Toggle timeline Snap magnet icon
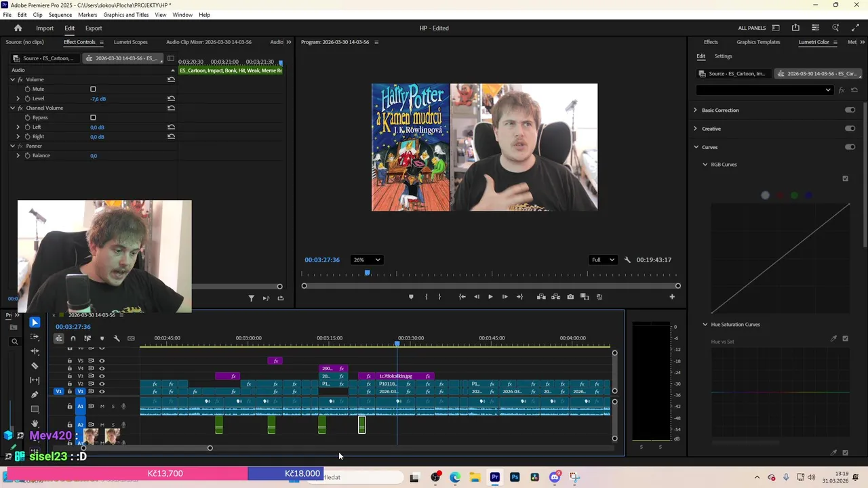This screenshot has height=488, width=868. (73, 338)
